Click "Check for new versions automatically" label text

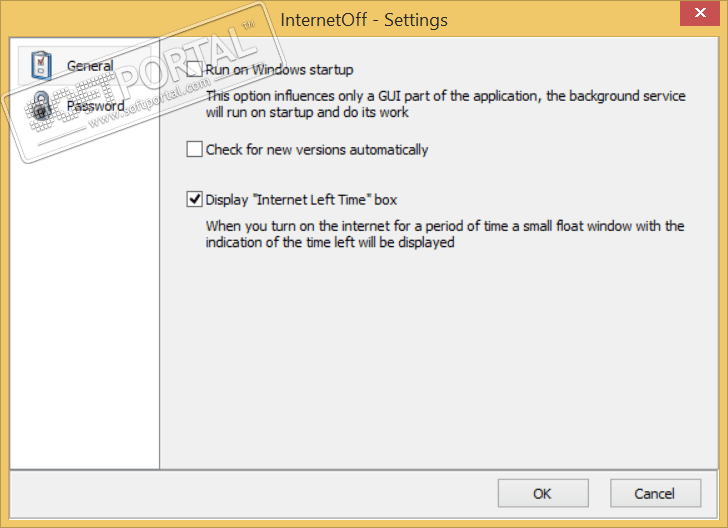pos(316,150)
